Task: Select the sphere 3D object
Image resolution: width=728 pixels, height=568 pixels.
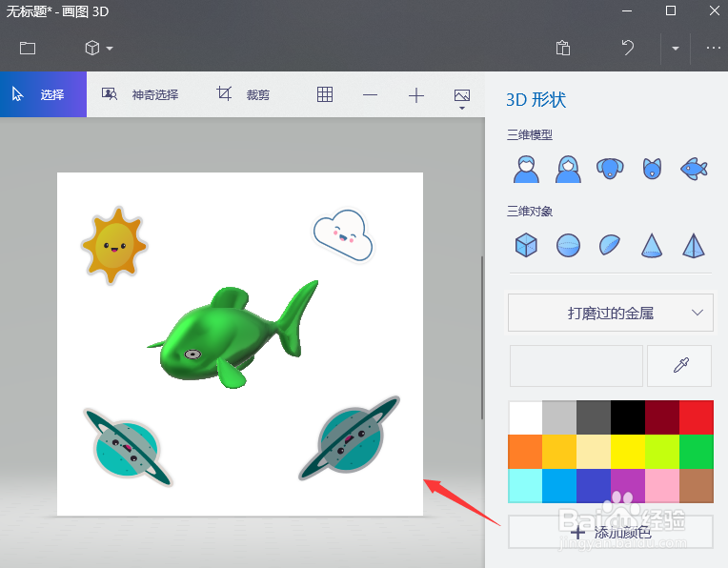Action: point(568,245)
